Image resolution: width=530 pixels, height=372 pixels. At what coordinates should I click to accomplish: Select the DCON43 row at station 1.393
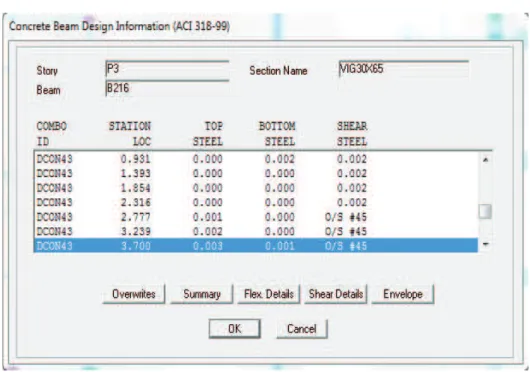(x=256, y=173)
